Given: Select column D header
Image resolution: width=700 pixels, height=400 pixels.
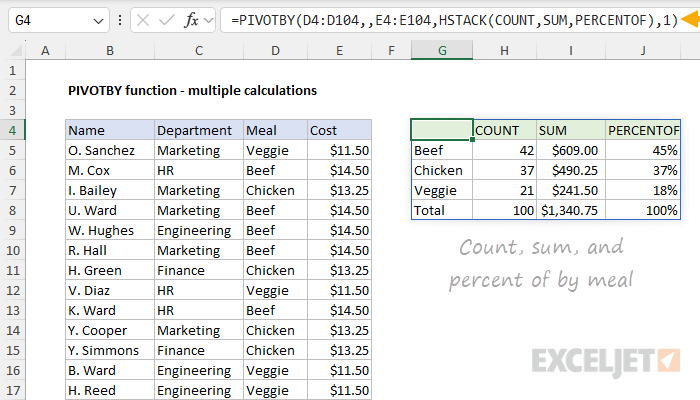Looking at the screenshot, I should click(275, 50).
